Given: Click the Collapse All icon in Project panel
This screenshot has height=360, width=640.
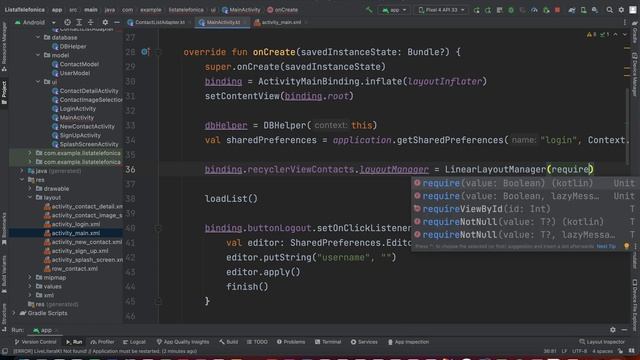Looking at the screenshot, I should tap(91, 22).
